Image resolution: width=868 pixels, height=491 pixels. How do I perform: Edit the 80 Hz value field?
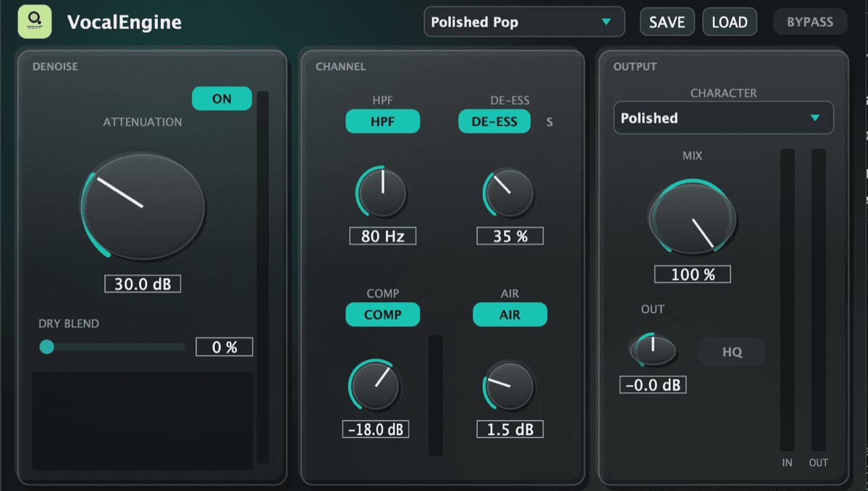[382, 236]
